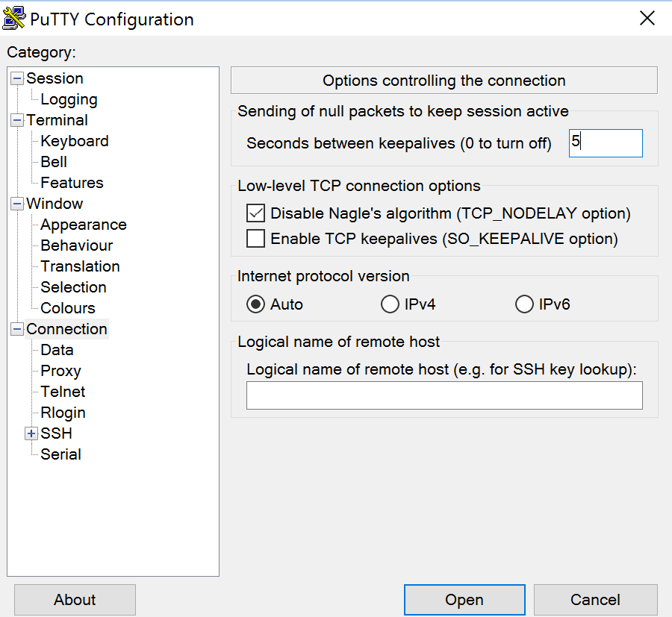Select the Appearance settings
This screenshot has width=672, height=617.
(83, 224)
